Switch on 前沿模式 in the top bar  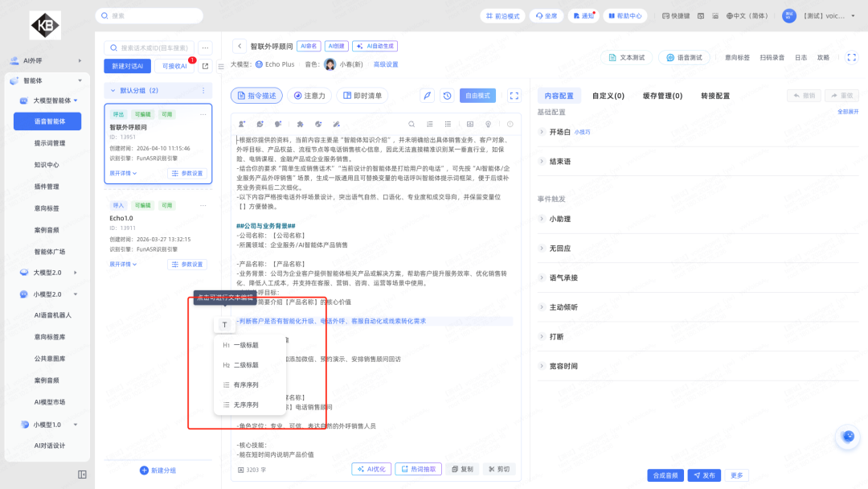pos(502,15)
